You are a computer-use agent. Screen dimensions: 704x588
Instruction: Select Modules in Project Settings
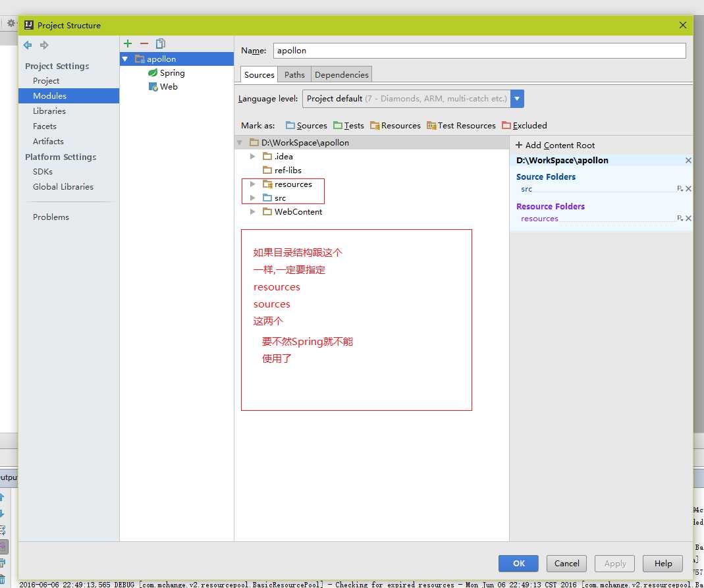click(68, 95)
